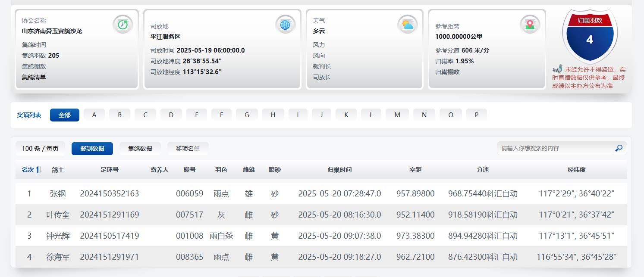This screenshot has height=277, width=644.
Task: Switch to the 集鸽数据 tab
Action: pyautogui.click(x=140, y=149)
